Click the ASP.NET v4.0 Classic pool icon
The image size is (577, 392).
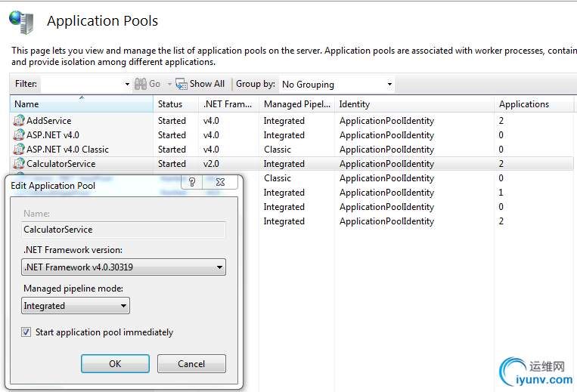tap(19, 150)
